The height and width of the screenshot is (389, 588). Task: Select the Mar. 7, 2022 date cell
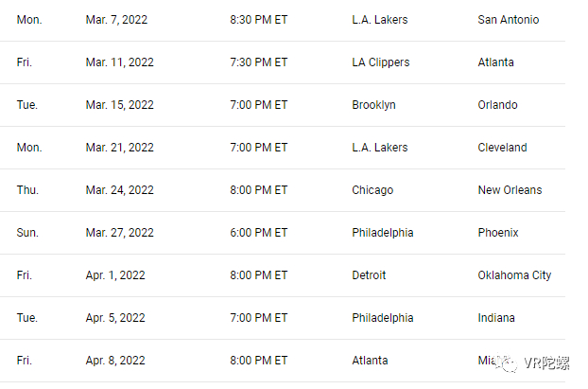point(115,20)
